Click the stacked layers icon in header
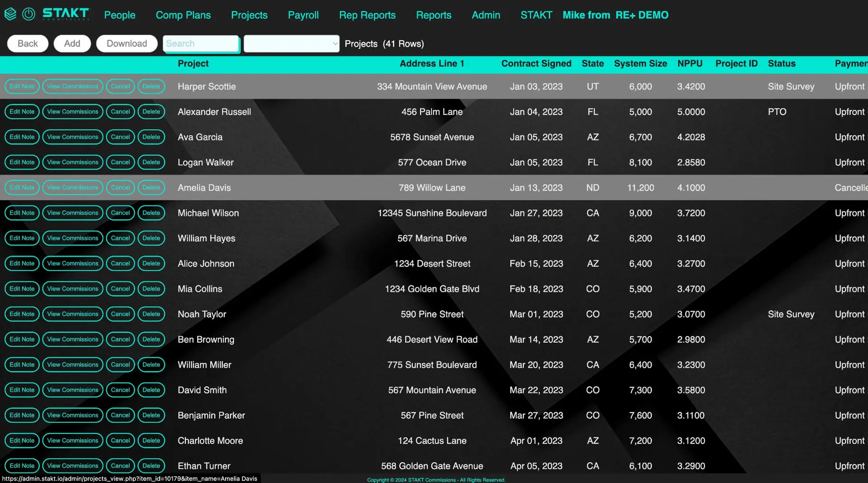The image size is (868, 483). (x=10, y=14)
